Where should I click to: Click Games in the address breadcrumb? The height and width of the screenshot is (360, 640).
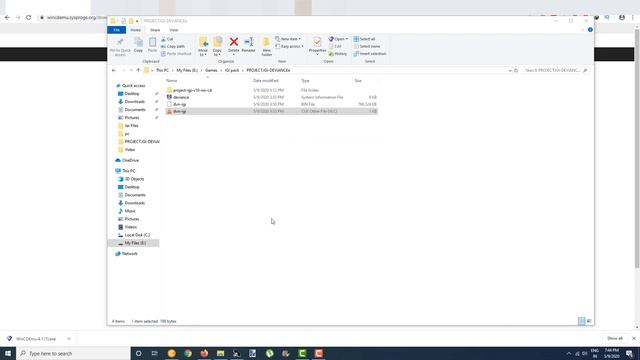211,71
